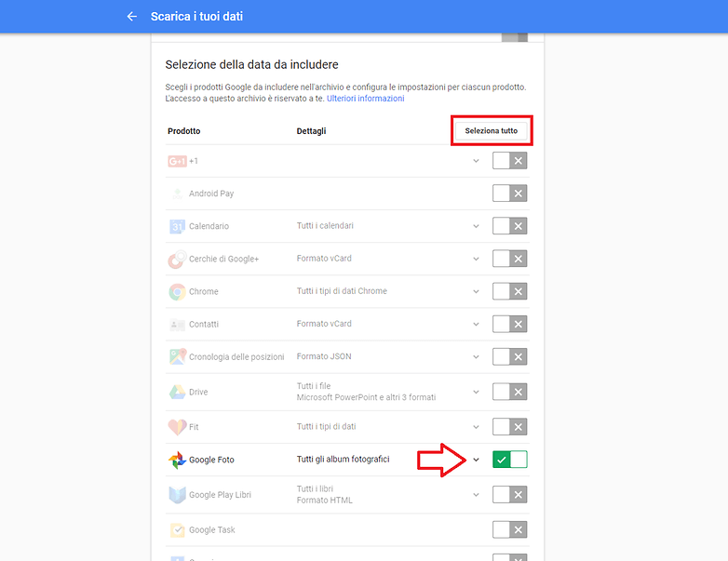The width and height of the screenshot is (728, 561).
Task: Click the Cerchie di Google+ label
Action: coord(223,259)
